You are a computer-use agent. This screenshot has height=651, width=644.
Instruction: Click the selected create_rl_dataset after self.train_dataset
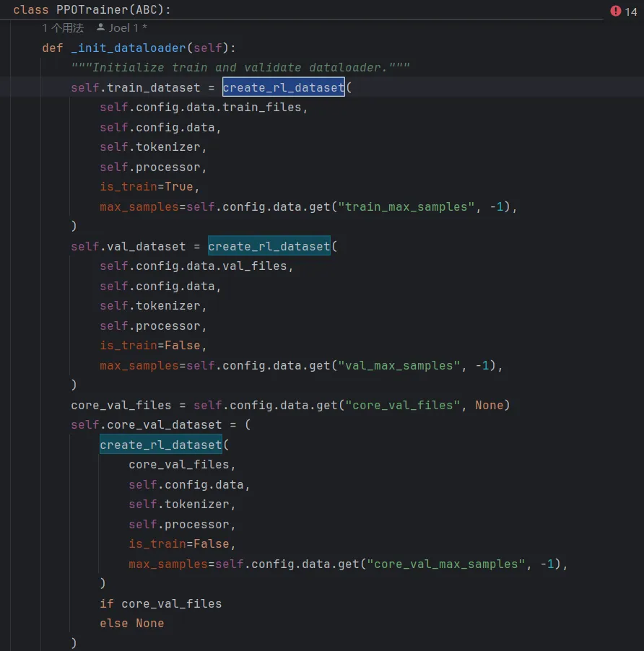(283, 87)
